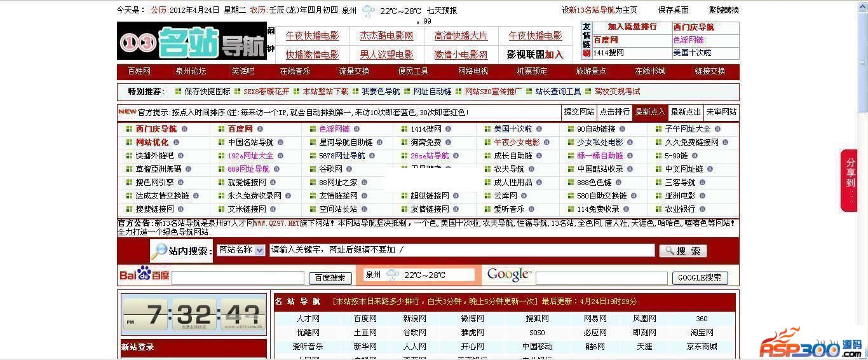The height and width of the screenshot is (360, 868).
Task: Click the magnifier icon beside 站内搜索
Action: pyautogui.click(x=159, y=251)
